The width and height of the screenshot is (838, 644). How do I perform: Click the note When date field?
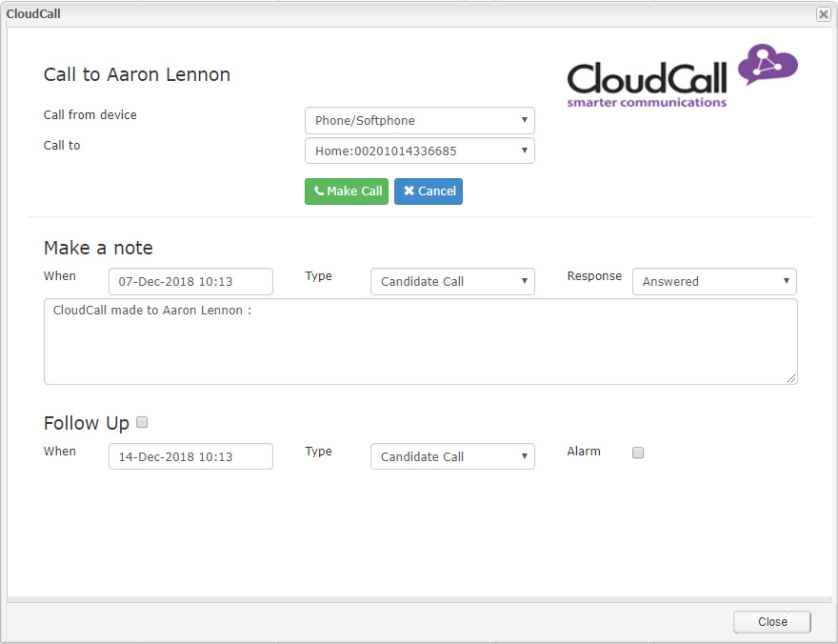tap(190, 282)
